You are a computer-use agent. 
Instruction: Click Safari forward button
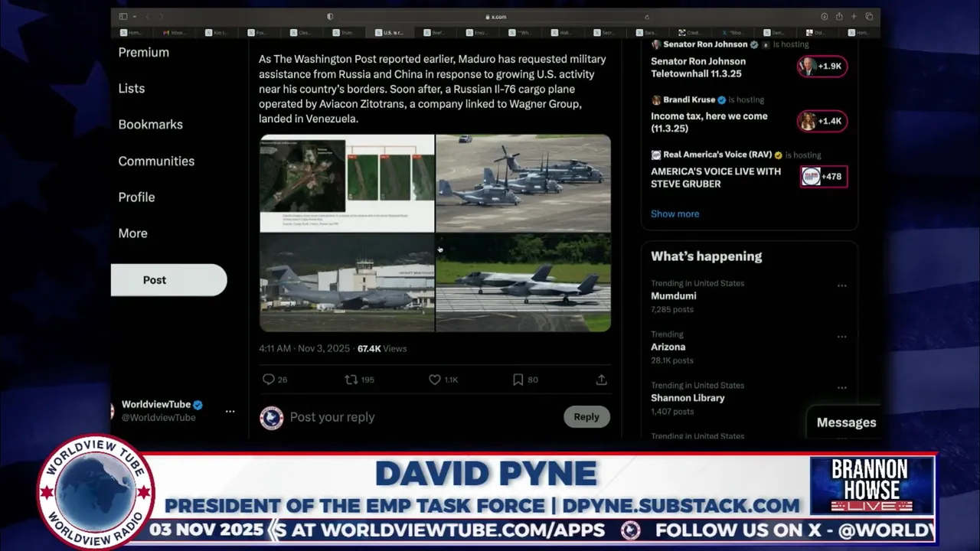coord(162,16)
